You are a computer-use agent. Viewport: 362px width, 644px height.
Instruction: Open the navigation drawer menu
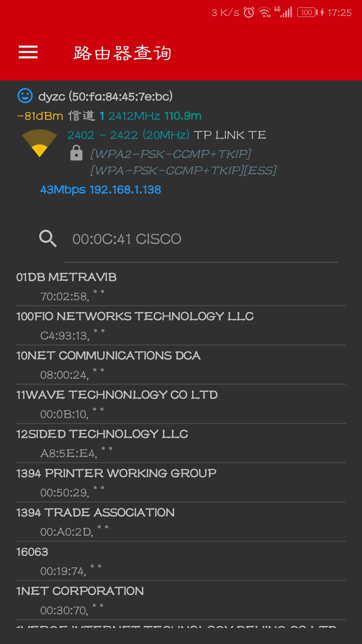coord(27,53)
